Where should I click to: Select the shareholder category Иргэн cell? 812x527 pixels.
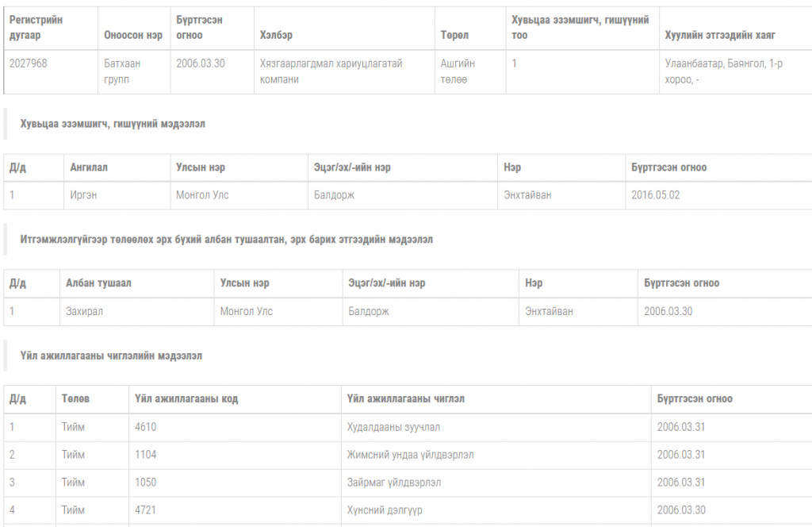click(x=117, y=195)
